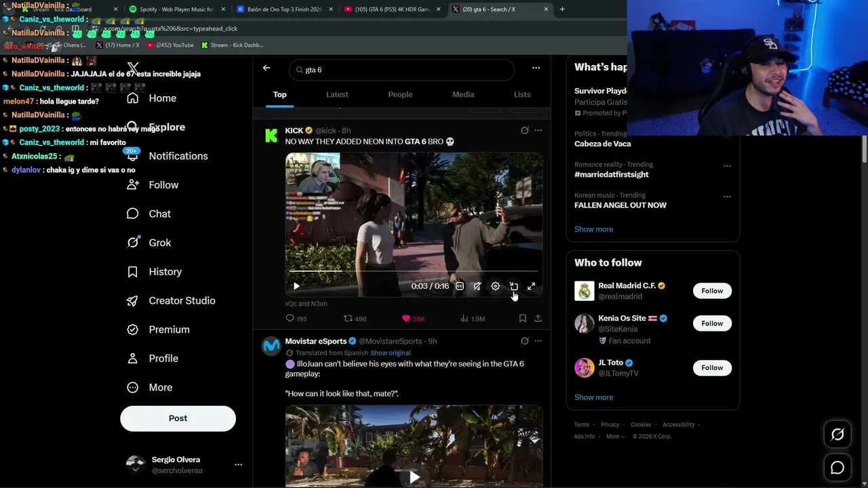Image resolution: width=868 pixels, height=488 pixels.
Task: Open options for #marriedatfirstsight trend
Action: [x=727, y=165]
